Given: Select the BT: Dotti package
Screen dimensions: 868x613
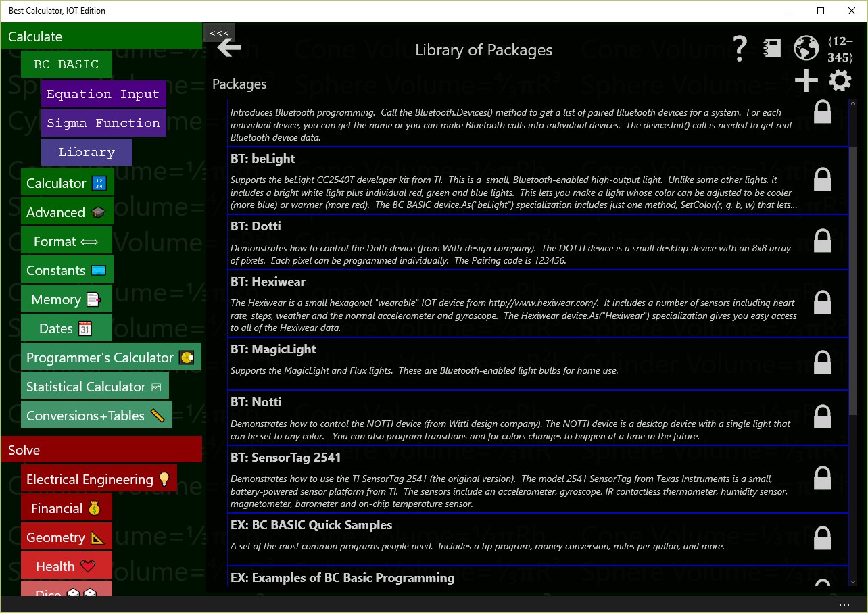Looking at the screenshot, I should [x=537, y=242].
